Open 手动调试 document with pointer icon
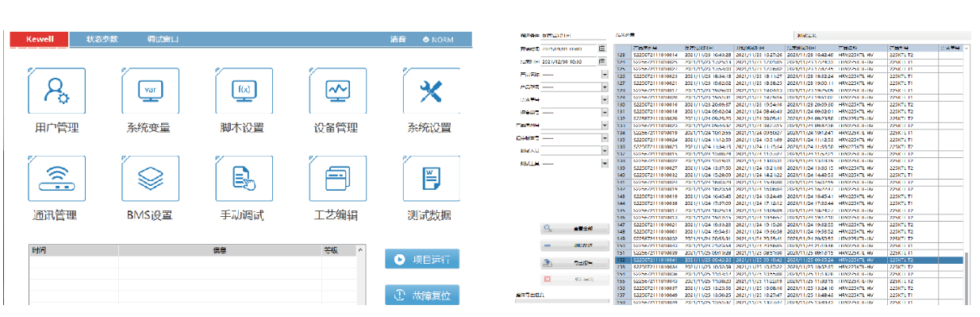The image size is (980, 317). coord(244,178)
